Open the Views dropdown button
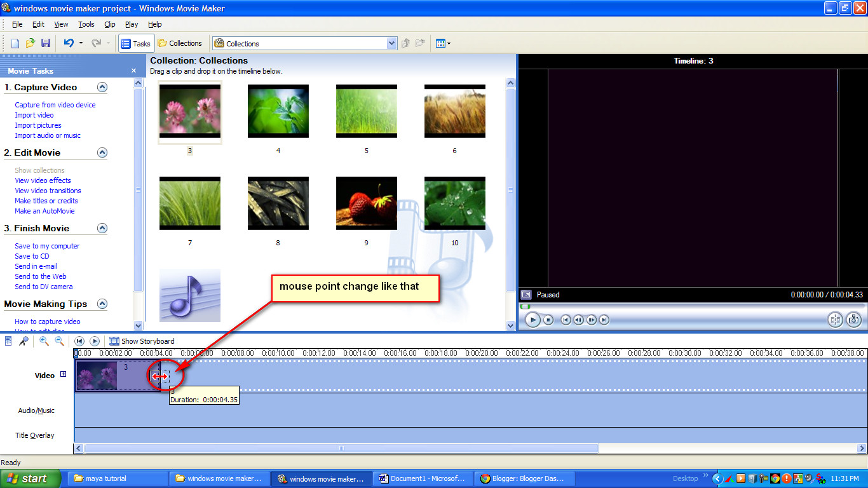This screenshot has height=488, width=868. coord(443,43)
